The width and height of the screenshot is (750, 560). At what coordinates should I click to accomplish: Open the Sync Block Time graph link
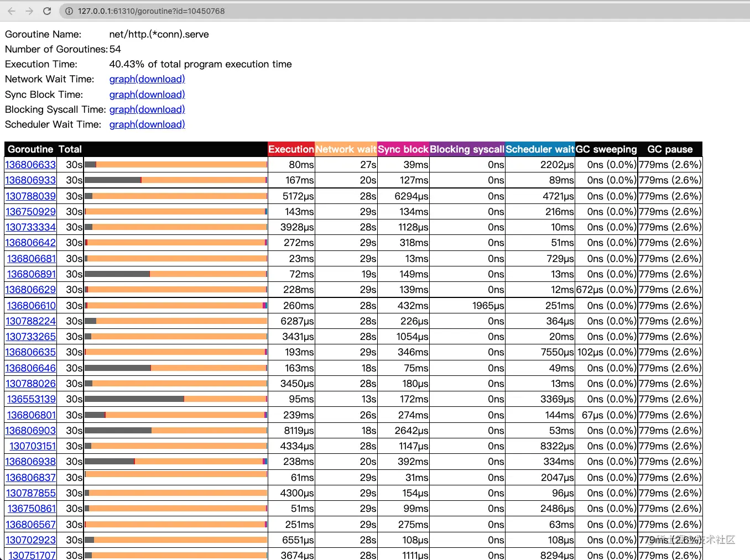click(x=147, y=95)
